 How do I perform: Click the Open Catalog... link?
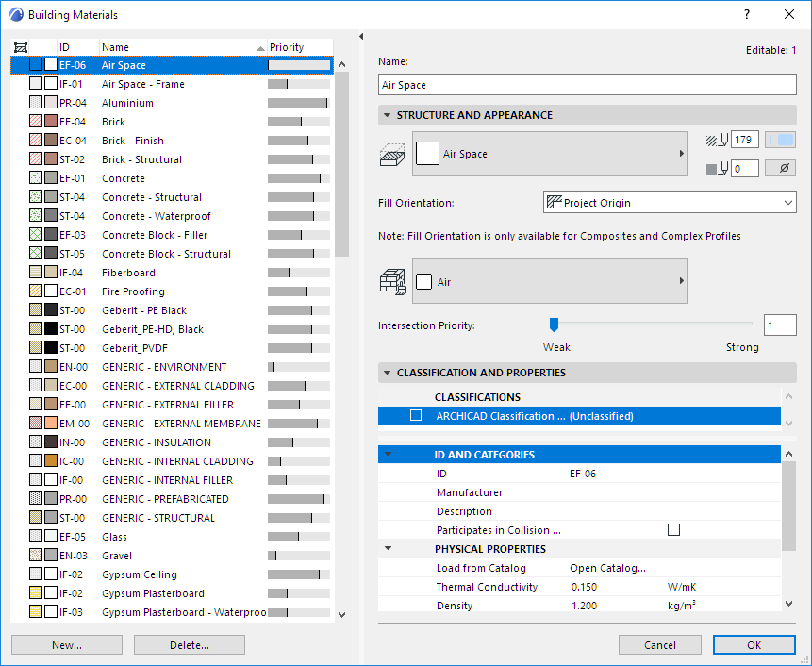pos(607,568)
